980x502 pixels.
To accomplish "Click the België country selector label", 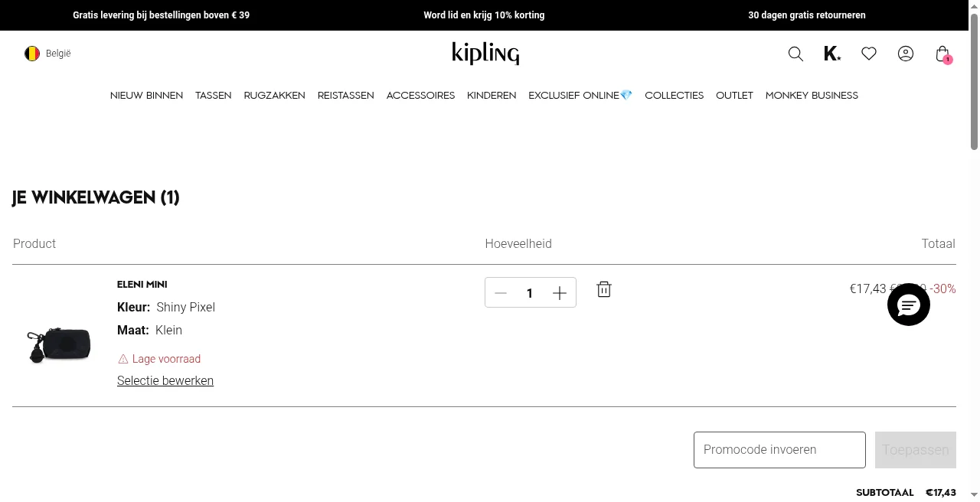I will (58, 54).
